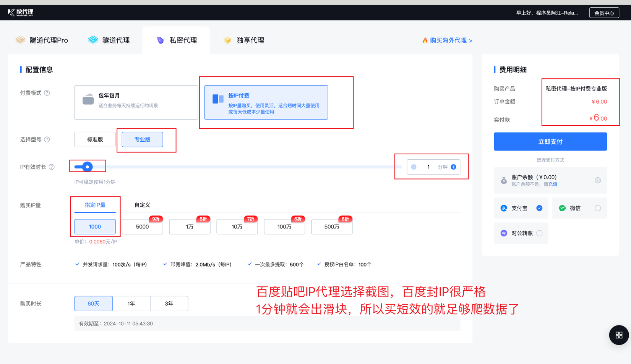Screen dimensions: 631x364
Task: Choose 微信 as payment method
Action: [x=597, y=208]
